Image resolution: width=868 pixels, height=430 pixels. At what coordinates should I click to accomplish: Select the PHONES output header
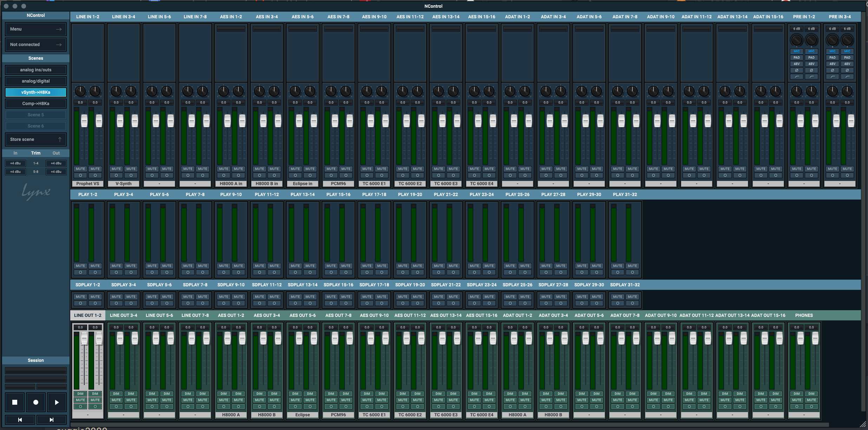[804, 315]
